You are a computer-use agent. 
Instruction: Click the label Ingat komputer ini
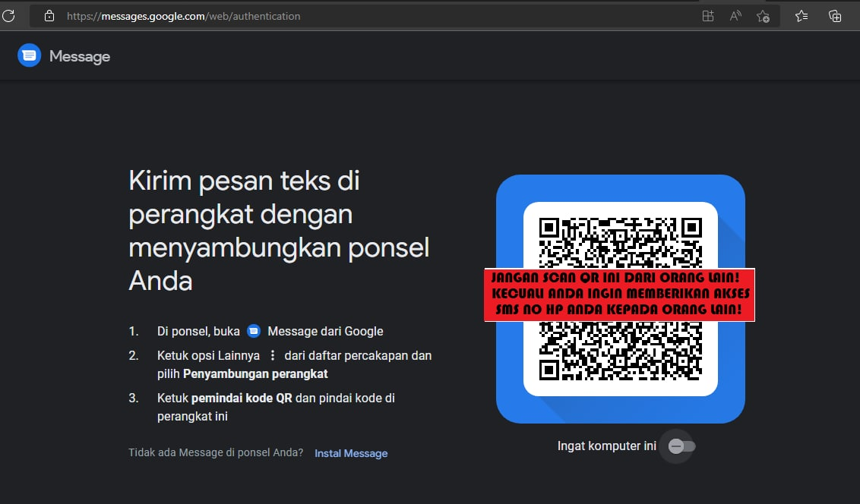(x=606, y=446)
